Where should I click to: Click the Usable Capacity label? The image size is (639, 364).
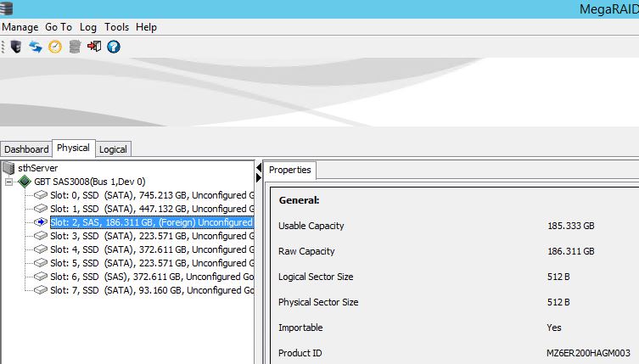click(x=311, y=226)
